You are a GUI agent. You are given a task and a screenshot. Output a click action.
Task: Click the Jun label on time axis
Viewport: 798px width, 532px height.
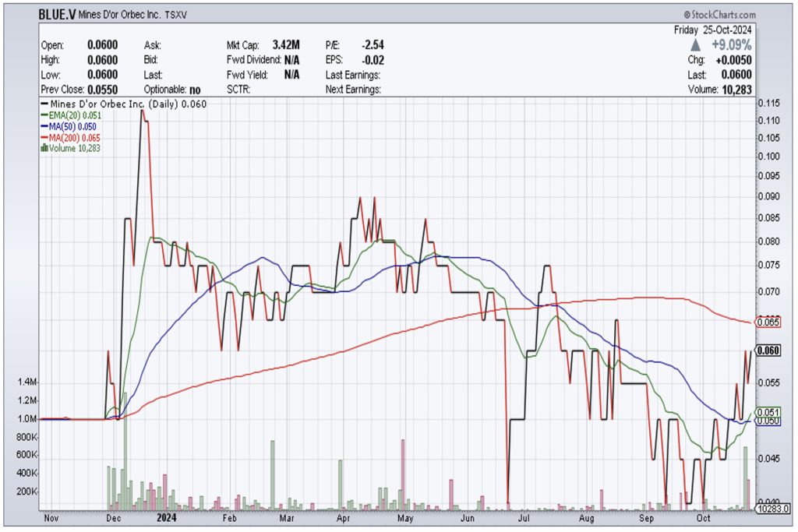467,516
